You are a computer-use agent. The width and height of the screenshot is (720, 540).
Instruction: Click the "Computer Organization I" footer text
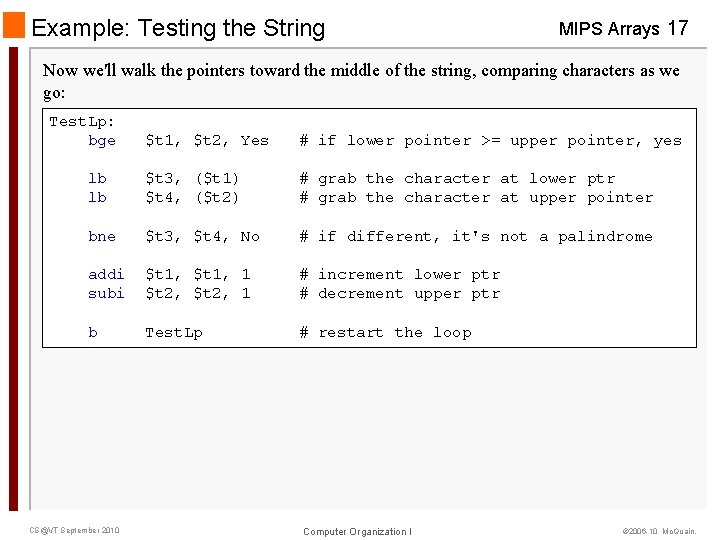(357, 531)
